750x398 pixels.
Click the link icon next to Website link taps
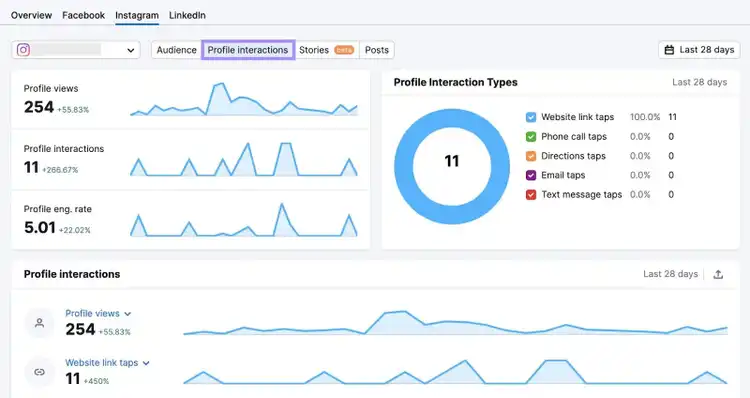40,372
